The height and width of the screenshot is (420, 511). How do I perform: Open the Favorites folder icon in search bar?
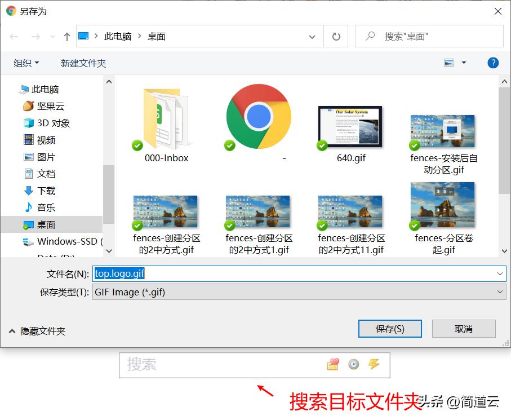click(x=332, y=365)
